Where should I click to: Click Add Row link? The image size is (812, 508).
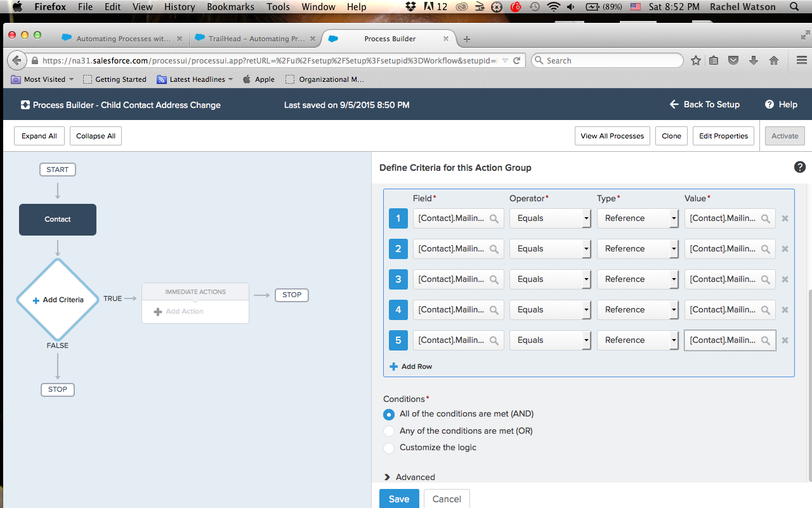pos(410,366)
